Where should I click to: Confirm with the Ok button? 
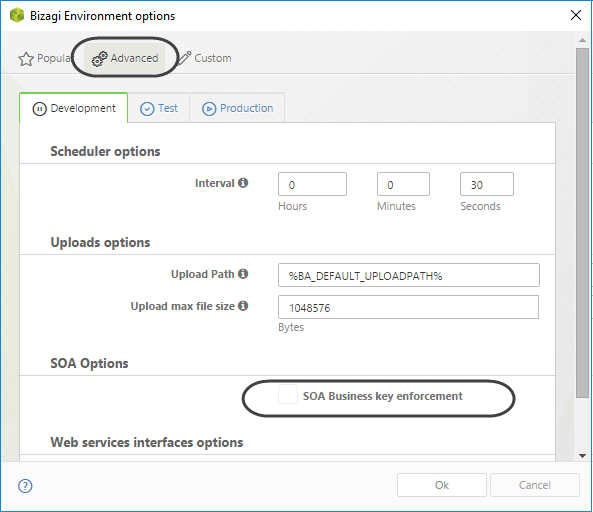click(x=442, y=485)
